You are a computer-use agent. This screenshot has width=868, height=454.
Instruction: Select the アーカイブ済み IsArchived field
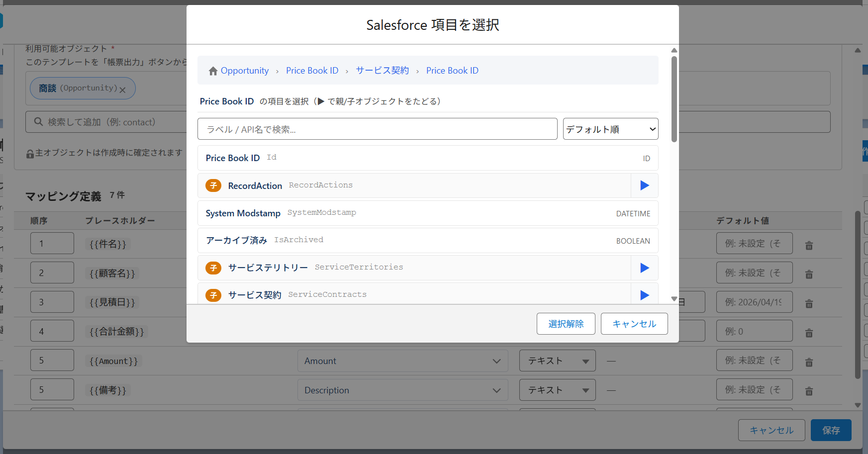pos(428,241)
